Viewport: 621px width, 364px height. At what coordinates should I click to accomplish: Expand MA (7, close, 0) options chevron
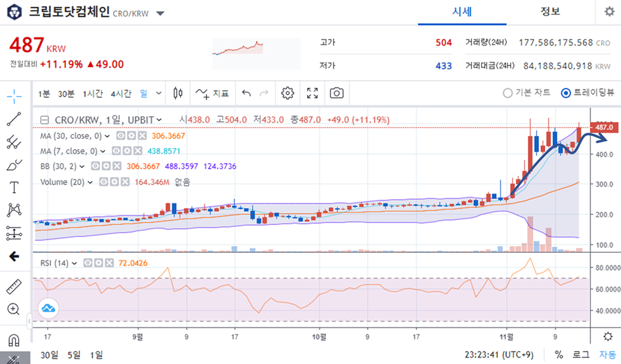coord(103,151)
